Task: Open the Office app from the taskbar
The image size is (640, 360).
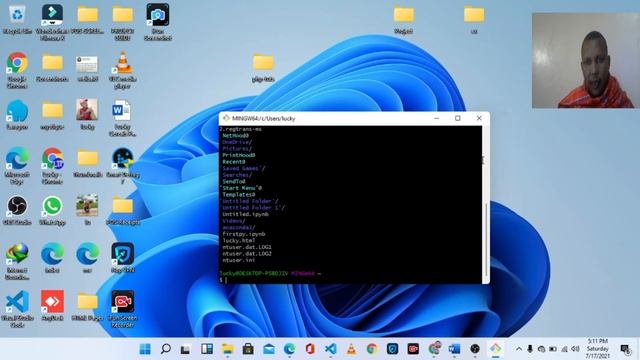Action: point(310,349)
